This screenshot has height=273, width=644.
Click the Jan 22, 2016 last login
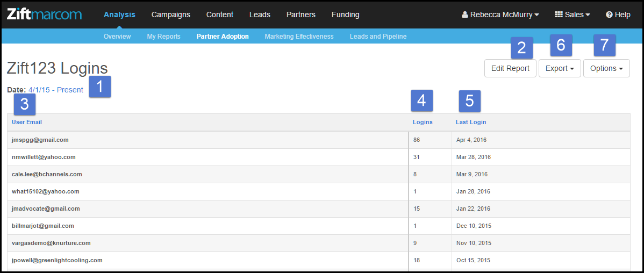point(473,209)
